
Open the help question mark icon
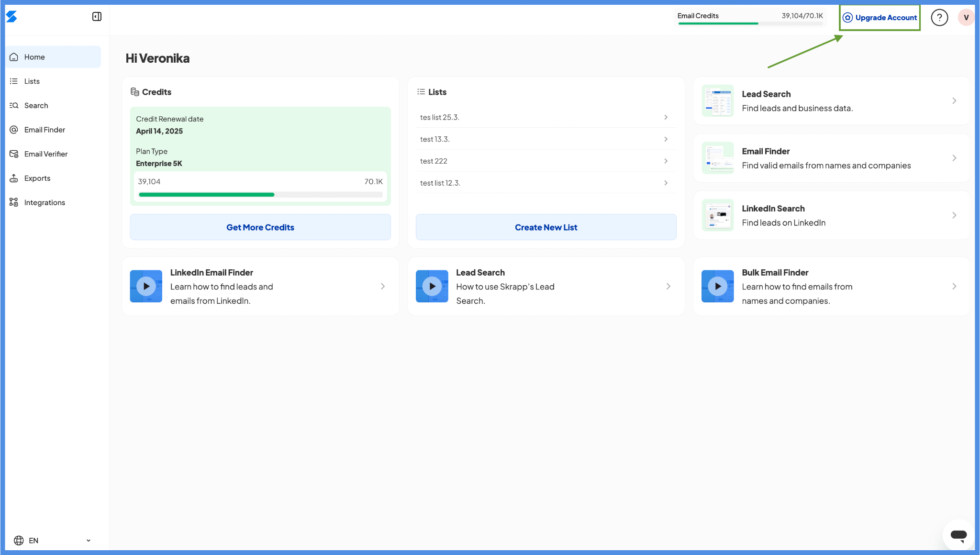939,18
